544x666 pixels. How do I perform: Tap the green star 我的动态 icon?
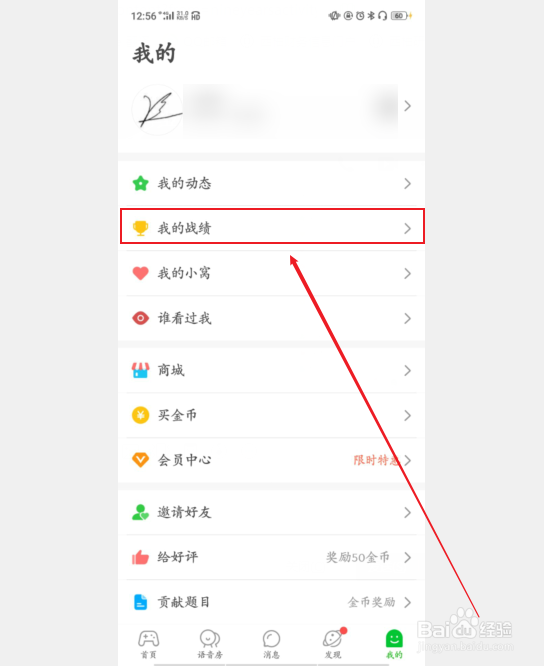click(x=141, y=183)
